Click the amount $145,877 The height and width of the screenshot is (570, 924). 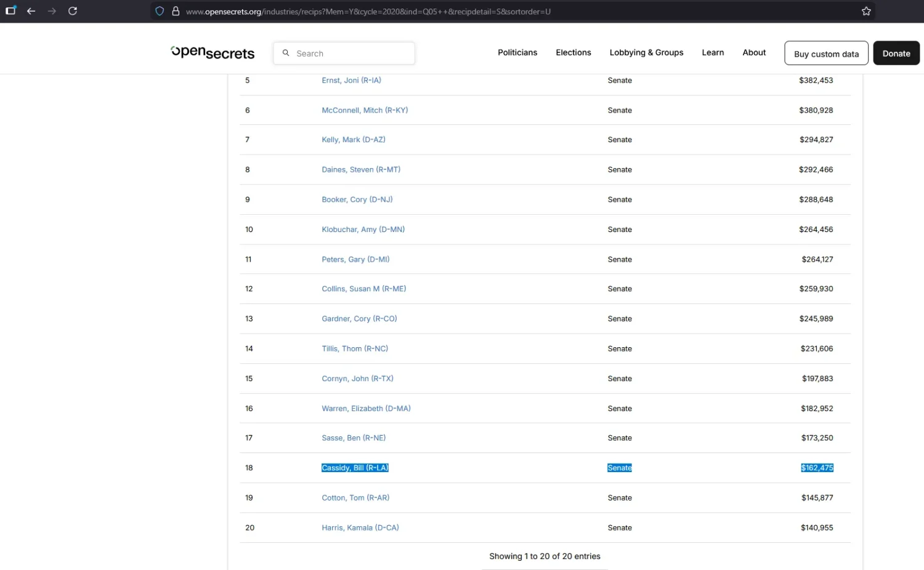817,498
